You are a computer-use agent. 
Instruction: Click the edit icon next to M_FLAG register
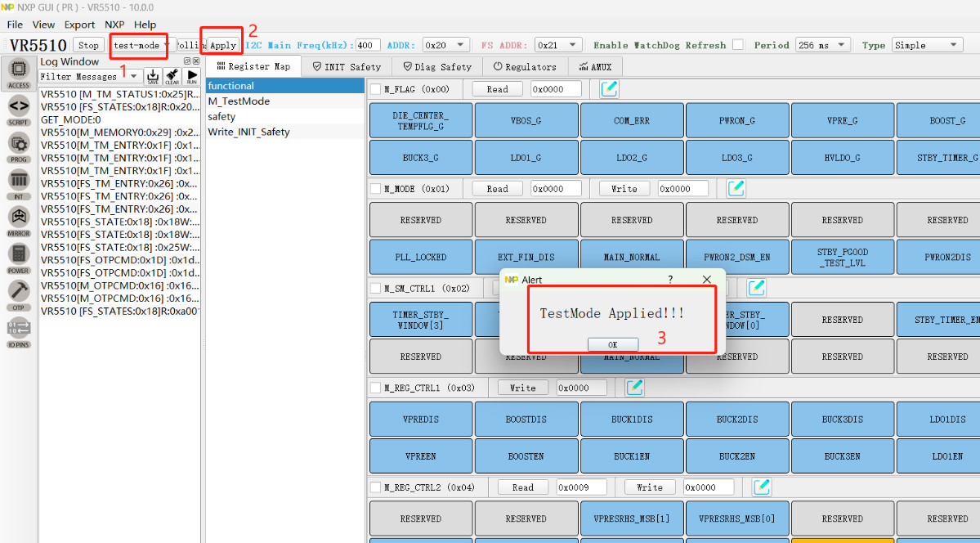(x=609, y=89)
